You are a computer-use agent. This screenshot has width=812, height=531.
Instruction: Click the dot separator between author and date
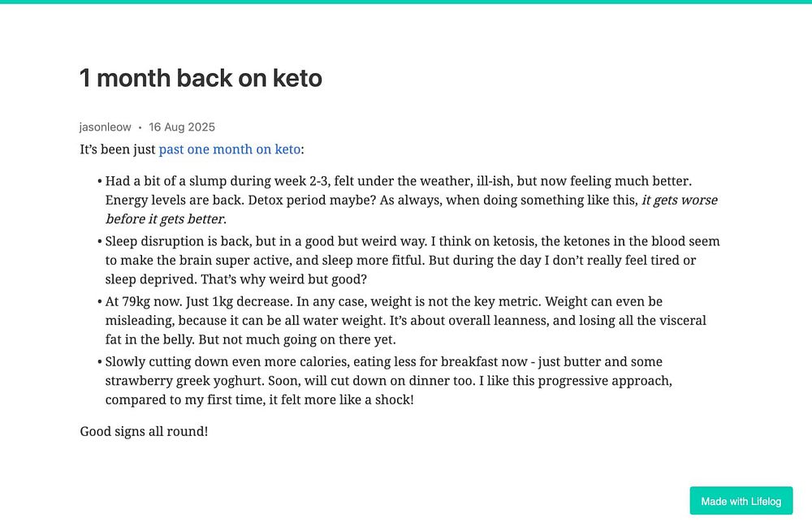pyautogui.click(x=140, y=127)
